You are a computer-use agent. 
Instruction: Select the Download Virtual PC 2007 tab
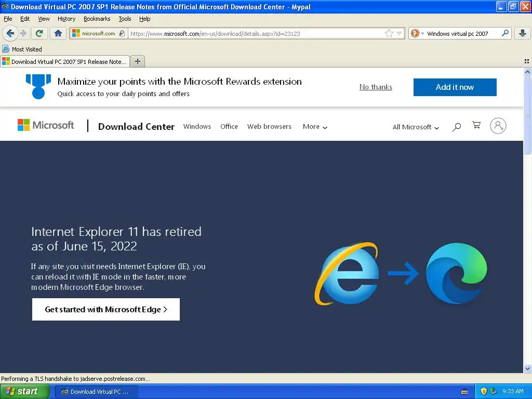[x=65, y=62]
